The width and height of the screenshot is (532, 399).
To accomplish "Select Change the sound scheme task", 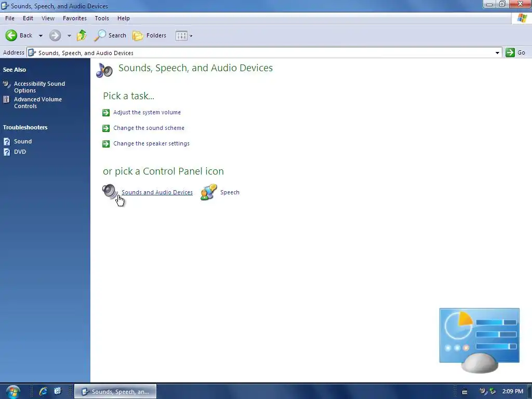I will pyautogui.click(x=149, y=128).
